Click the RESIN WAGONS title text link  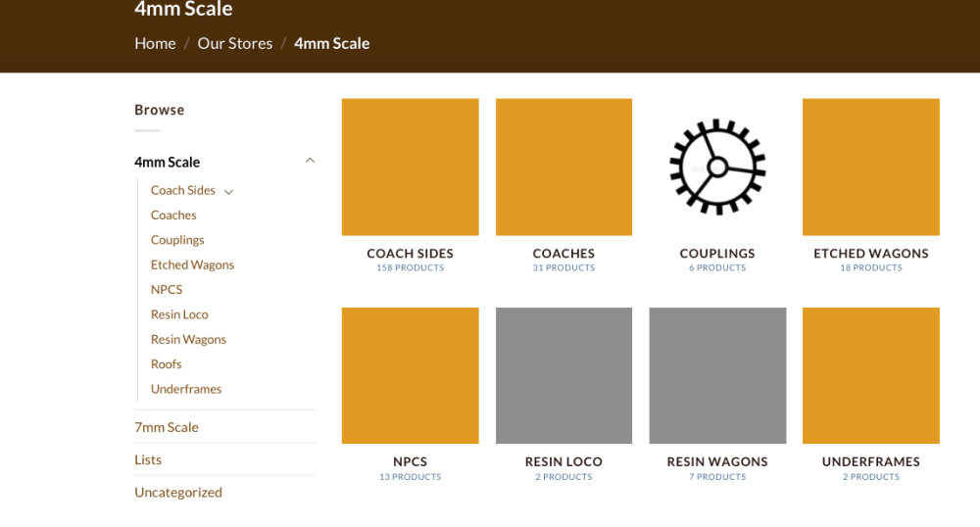pos(717,461)
